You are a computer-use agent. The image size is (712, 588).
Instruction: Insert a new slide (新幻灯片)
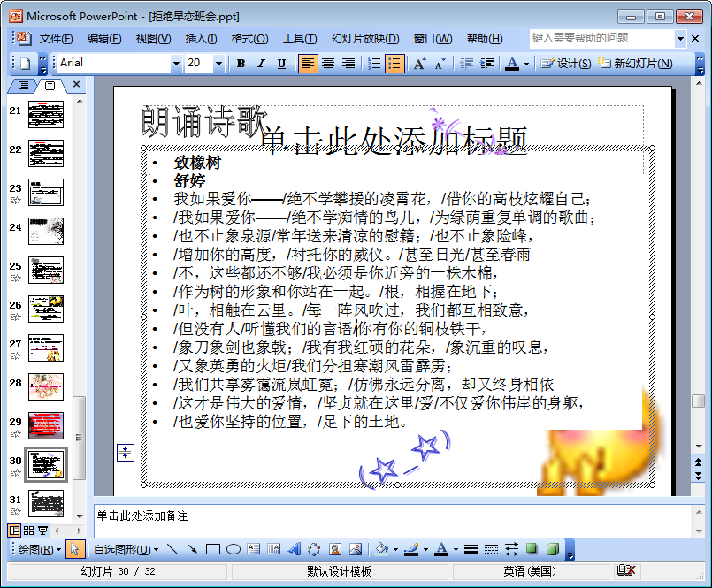click(x=635, y=64)
